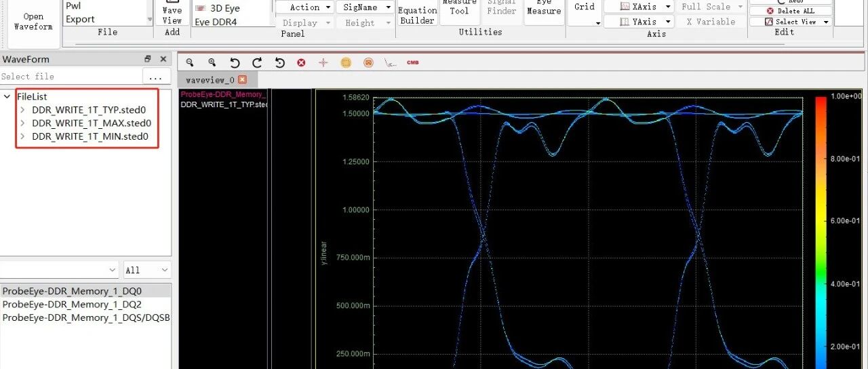
Task: Click the CMB icon in waveform toolbar
Action: 412,62
